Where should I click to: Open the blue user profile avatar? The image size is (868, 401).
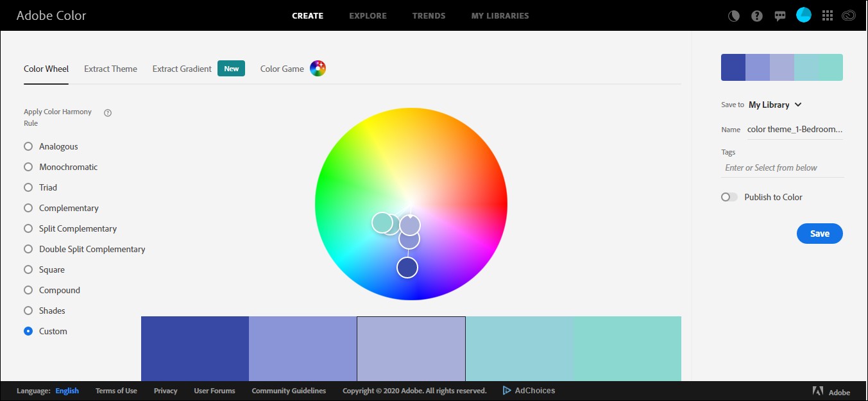pos(804,15)
